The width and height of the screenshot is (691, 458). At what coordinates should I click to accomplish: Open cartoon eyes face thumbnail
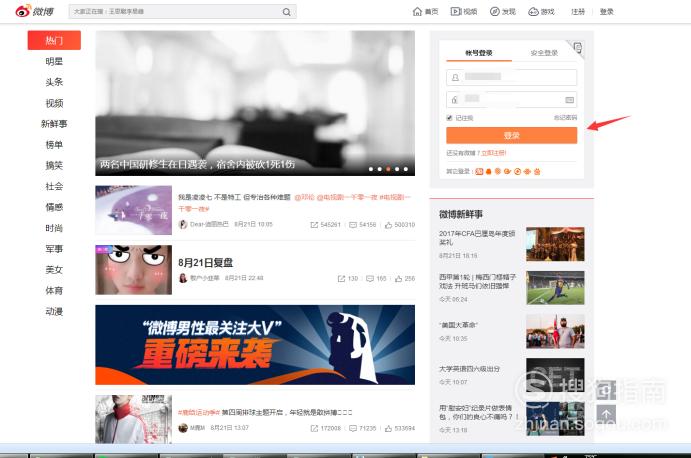134,270
